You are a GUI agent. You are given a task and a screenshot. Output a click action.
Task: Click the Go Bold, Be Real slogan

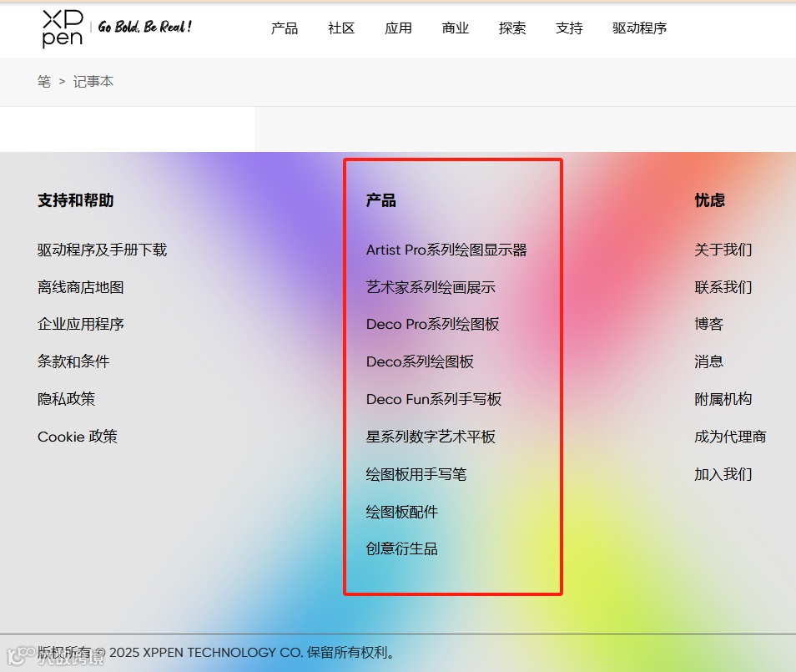145,27
